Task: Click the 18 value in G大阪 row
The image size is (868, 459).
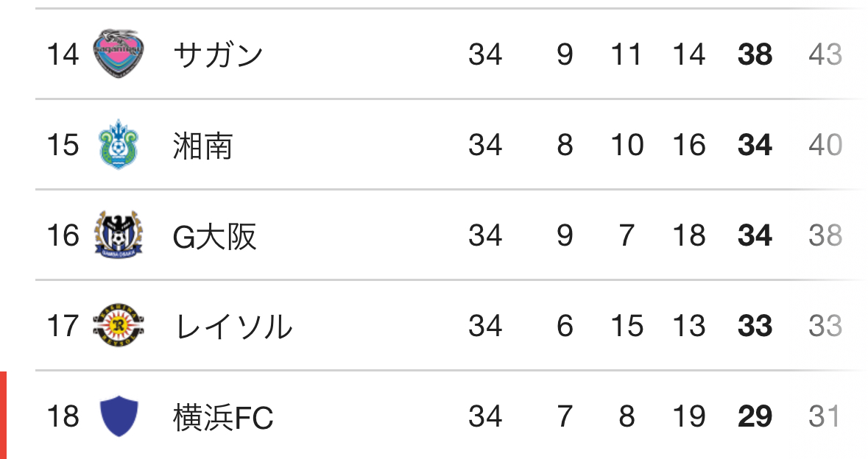Action: pos(689,235)
